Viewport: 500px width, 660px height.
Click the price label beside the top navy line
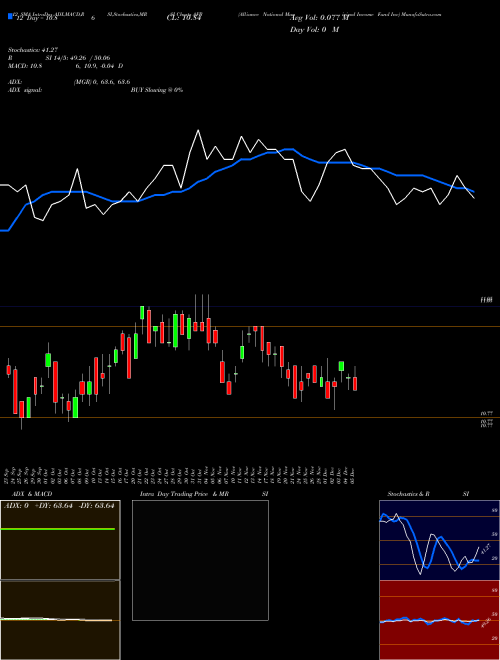pos(487,300)
